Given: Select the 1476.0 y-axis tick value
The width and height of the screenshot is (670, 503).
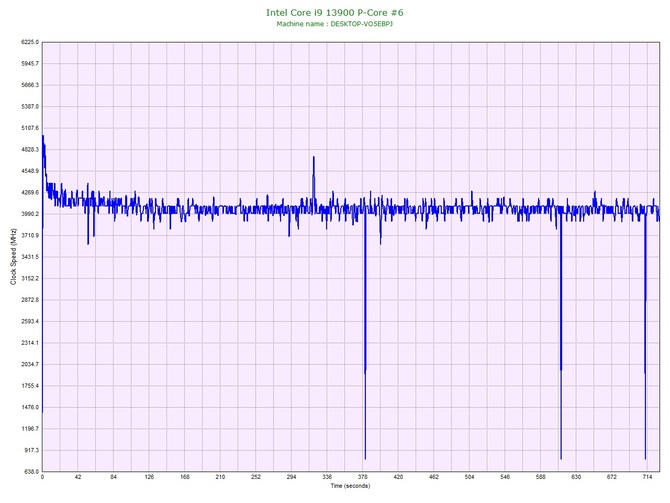Looking at the screenshot, I should click(x=30, y=407).
